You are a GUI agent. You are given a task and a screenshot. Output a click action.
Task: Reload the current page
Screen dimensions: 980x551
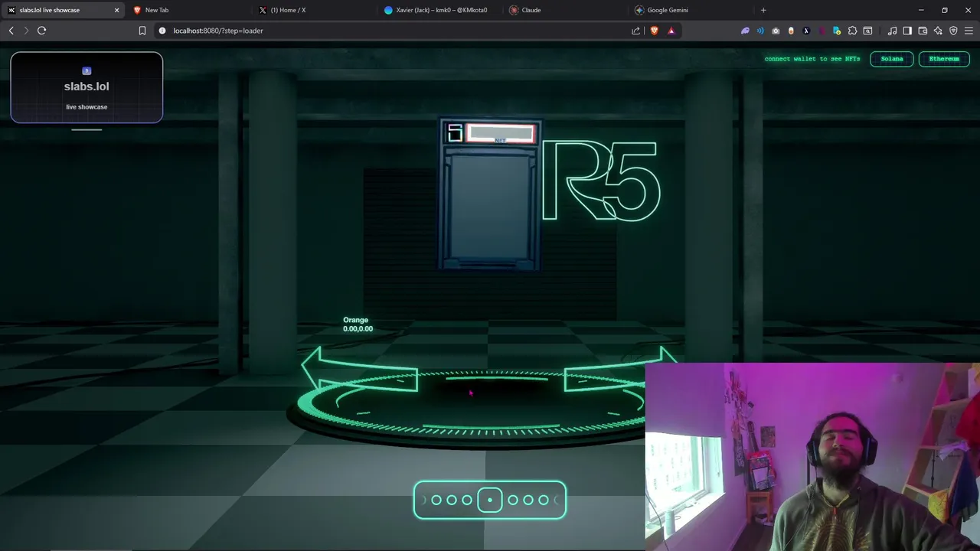click(x=42, y=31)
